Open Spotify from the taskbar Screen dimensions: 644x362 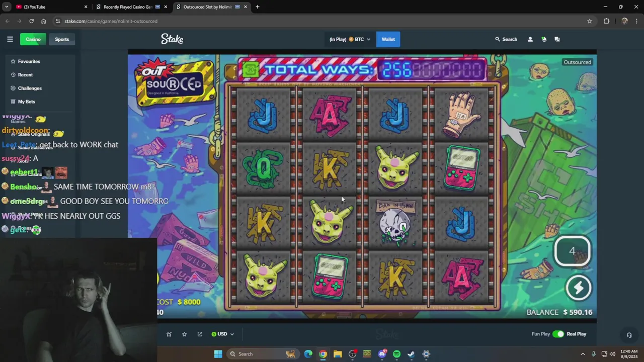click(x=396, y=354)
